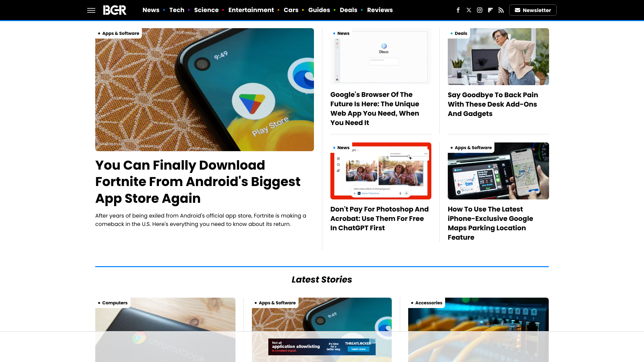The height and width of the screenshot is (362, 644).
Task: Open BGR's Flipboard icon
Action: coord(490,10)
